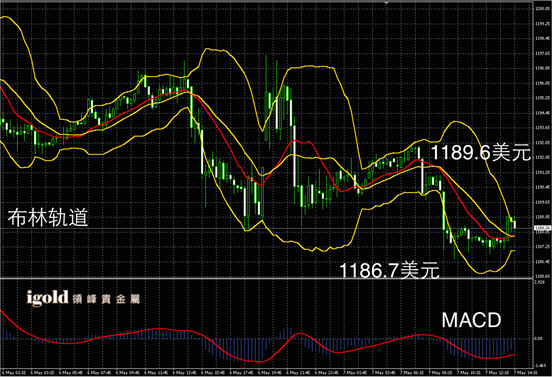This screenshot has height=377, width=552.
Task: Click the 1186.7美元 price annotation
Action: pyautogui.click(x=389, y=270)
